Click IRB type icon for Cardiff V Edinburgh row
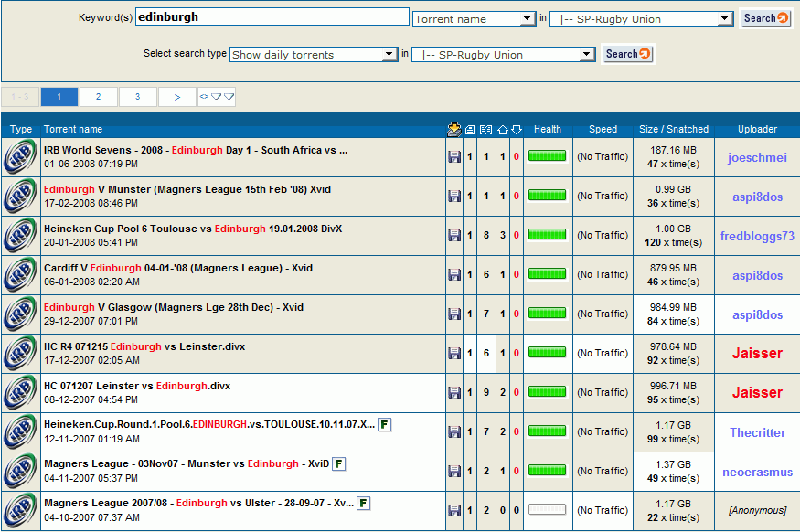The height and width of the screenshot is (532, 800). pos(20,274)
